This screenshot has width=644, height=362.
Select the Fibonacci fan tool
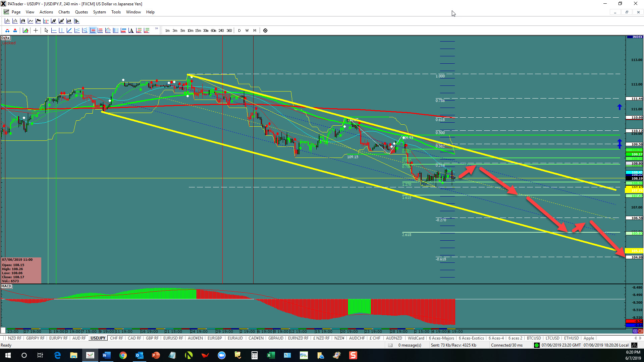pos(108,31)
